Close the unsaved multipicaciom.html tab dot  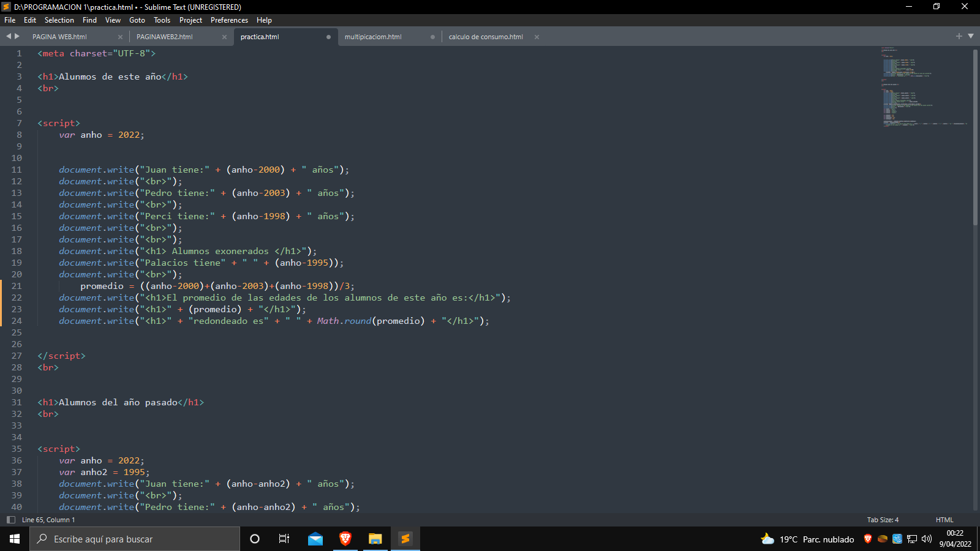432,37
